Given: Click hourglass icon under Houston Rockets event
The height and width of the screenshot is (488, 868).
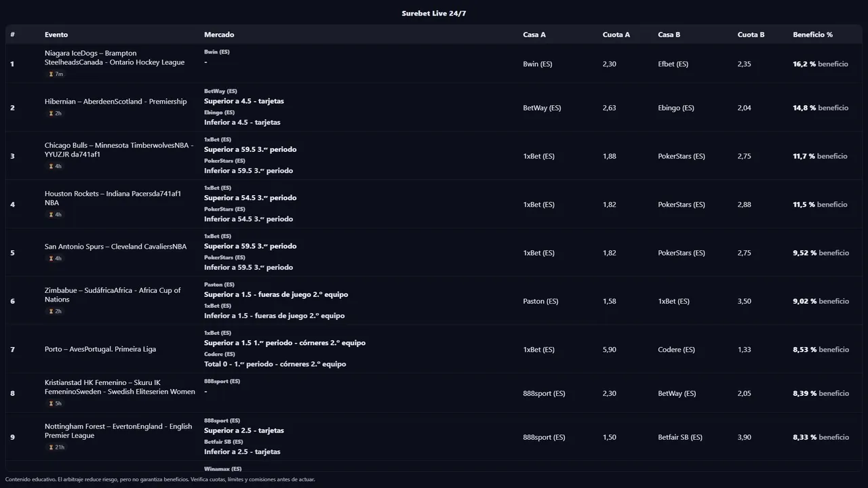Looking at the screenshot, I should [51, 215].
